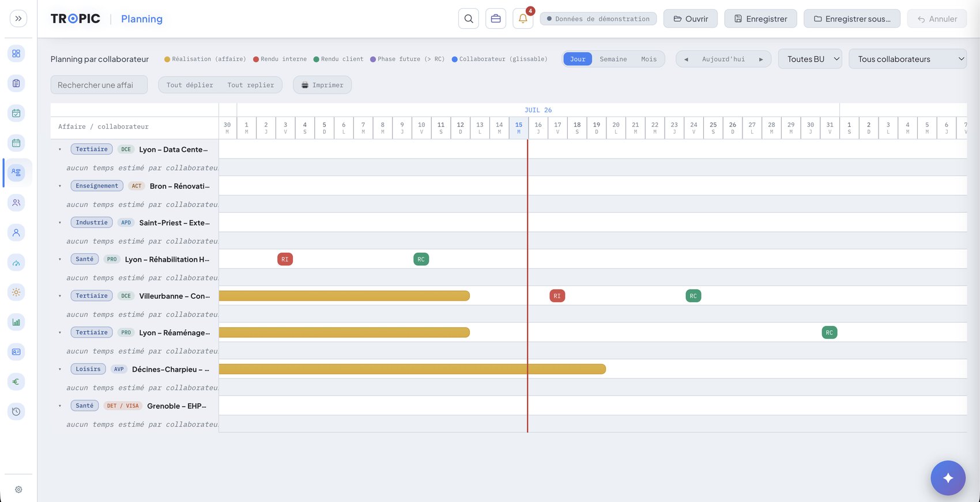
Task: Click the Annuler button
Action: [937, 18]
